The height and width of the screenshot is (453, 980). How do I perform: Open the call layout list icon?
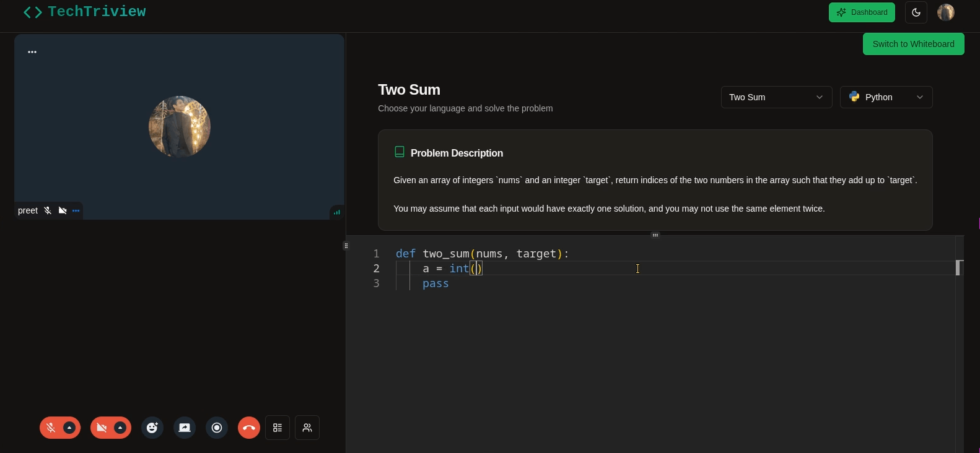pyautogui.click(x=278, y=428)
